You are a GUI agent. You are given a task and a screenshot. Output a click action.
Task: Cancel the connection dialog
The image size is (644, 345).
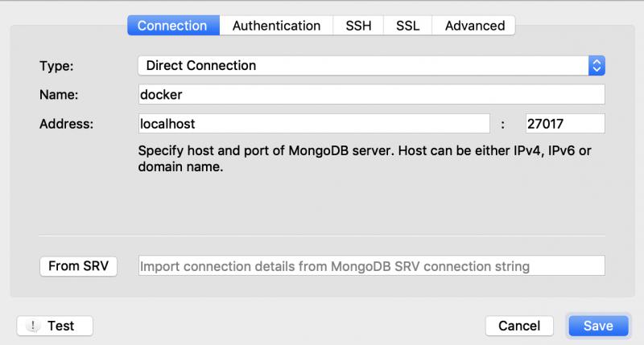519,326
